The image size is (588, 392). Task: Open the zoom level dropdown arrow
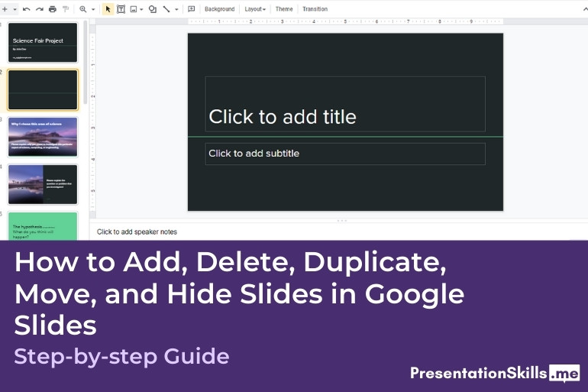(x=93, y=9)
